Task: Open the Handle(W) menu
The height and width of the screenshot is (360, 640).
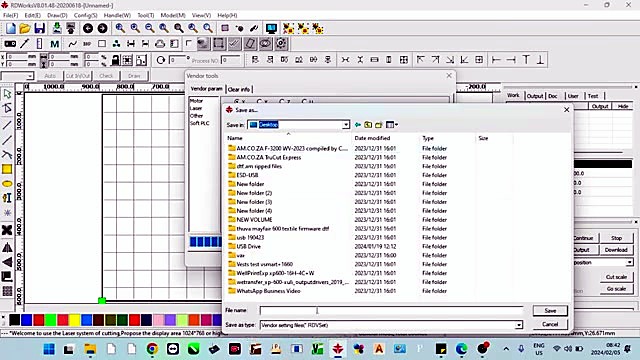Action: [x=117, y=15]
